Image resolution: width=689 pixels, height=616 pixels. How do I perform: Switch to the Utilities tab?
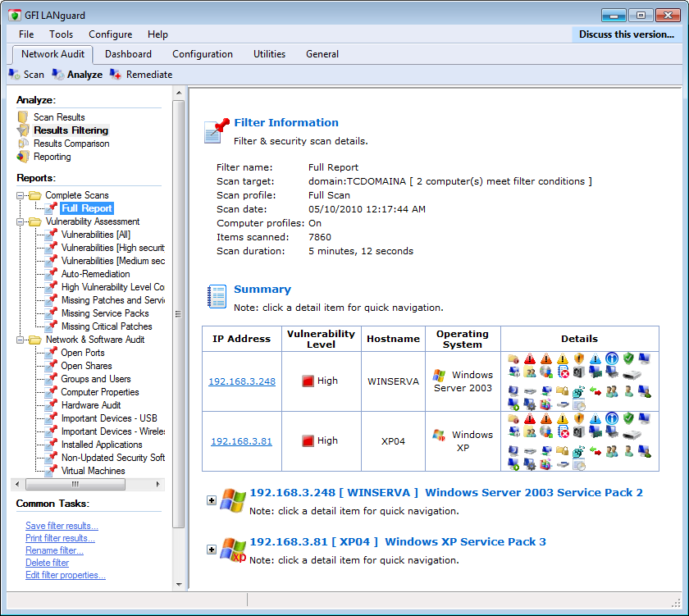click(x=269, y=54)
